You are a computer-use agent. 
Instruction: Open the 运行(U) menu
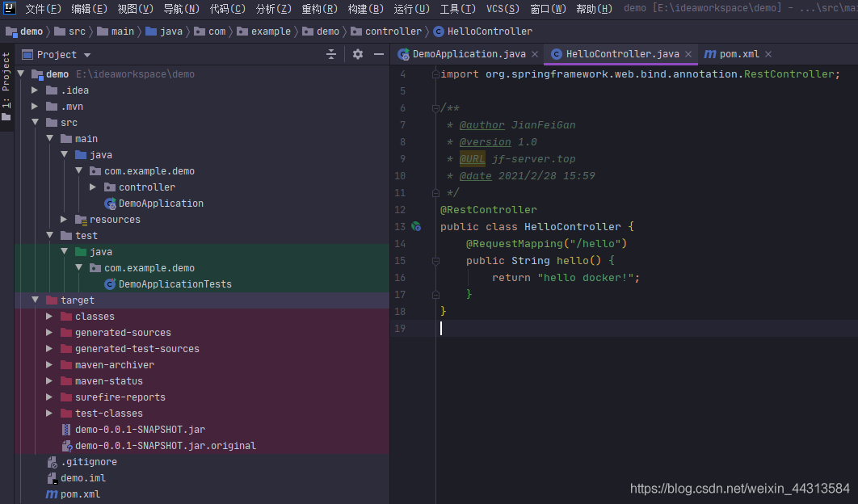(411, 9)
